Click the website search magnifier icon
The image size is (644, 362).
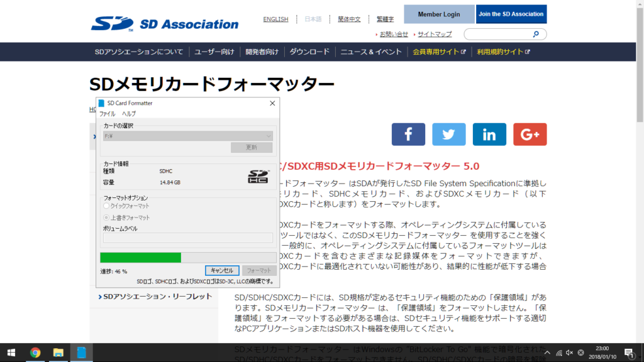536,34
